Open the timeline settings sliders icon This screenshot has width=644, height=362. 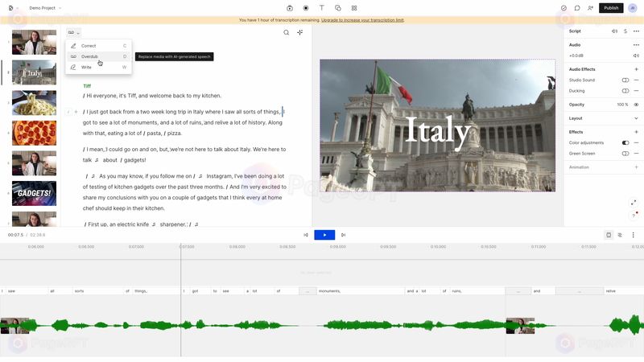(x=620, y=235)
